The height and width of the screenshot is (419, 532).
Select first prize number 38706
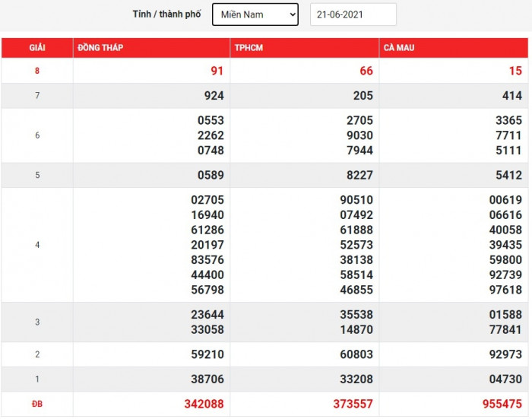207,379
